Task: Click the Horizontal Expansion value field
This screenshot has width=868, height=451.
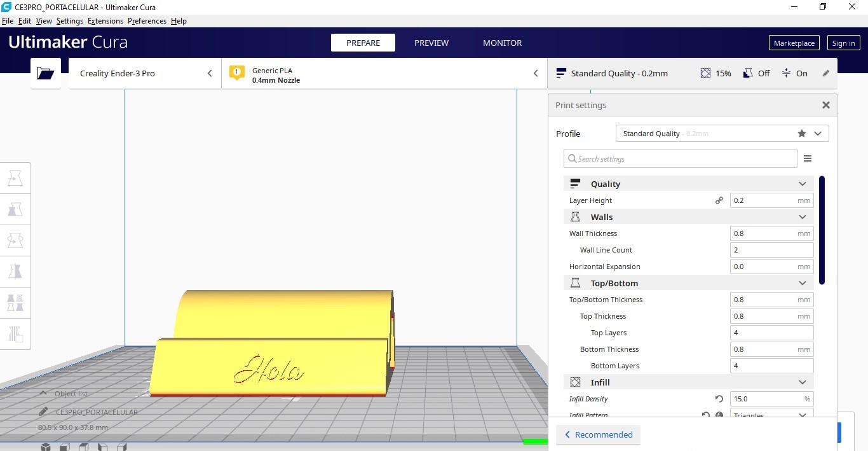Action: click(x=771, y=267)
